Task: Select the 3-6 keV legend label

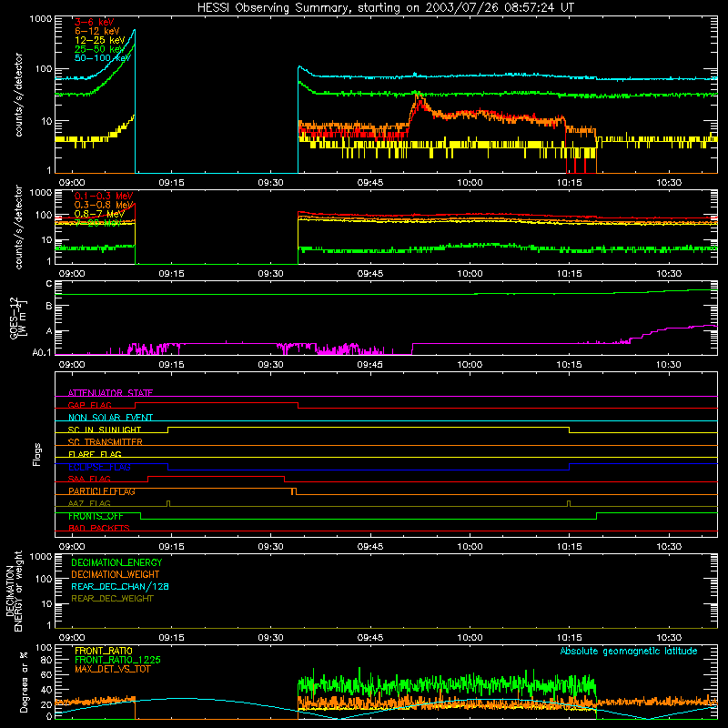Action: pyautogui.click(x=95, y=22)
